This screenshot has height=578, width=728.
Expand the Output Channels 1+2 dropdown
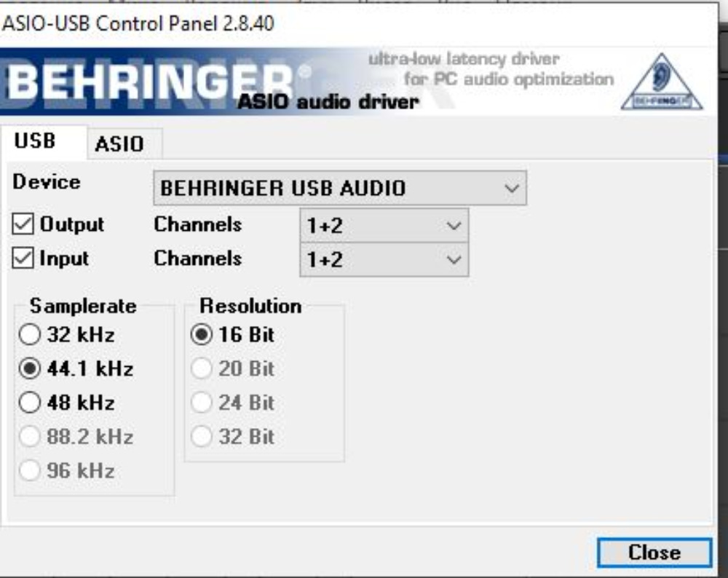(x=384, y=226)
